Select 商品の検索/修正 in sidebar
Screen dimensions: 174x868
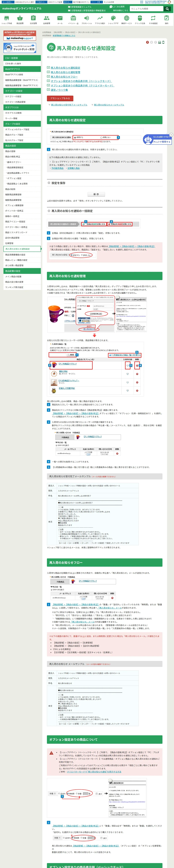(22, 157)
